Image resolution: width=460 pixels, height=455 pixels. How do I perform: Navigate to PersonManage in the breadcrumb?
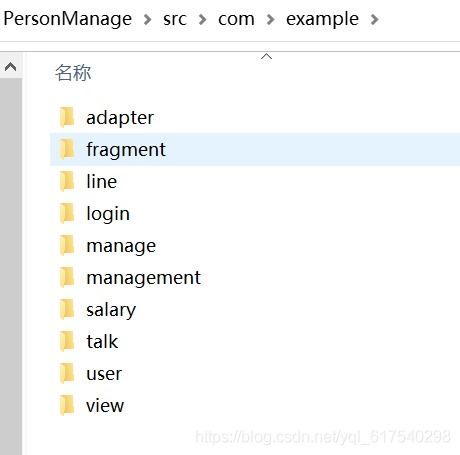pyautogui.click(x=68, y=19)
